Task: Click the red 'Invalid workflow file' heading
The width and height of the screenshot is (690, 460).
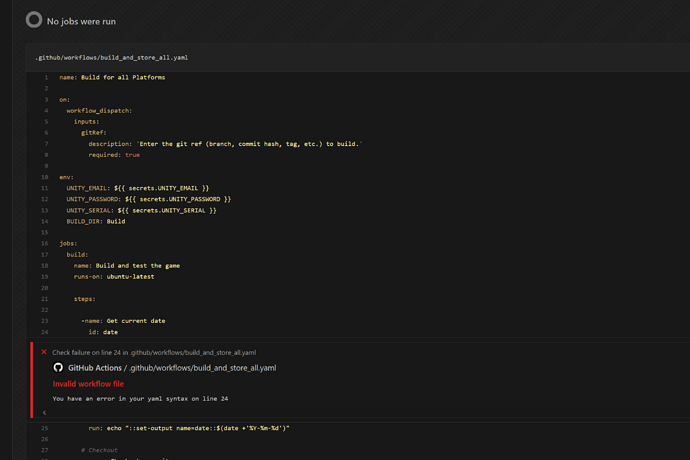Action: click(88, 384)
